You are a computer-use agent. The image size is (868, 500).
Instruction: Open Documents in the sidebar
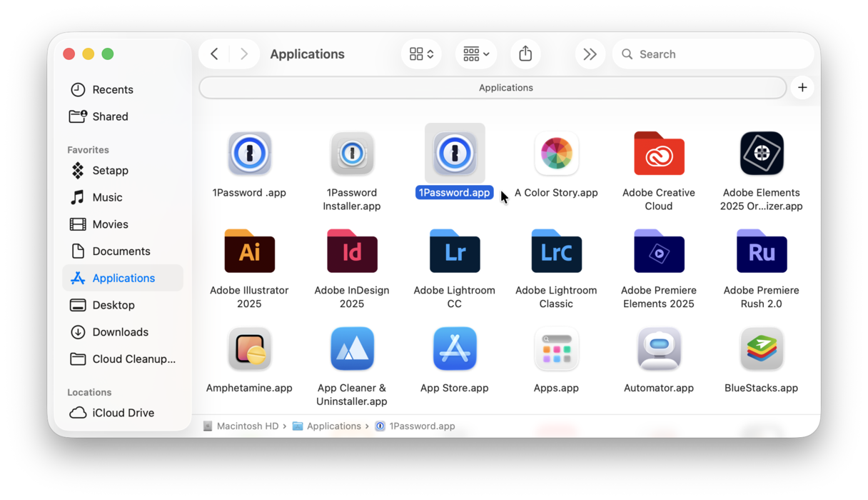click(123, 251)
